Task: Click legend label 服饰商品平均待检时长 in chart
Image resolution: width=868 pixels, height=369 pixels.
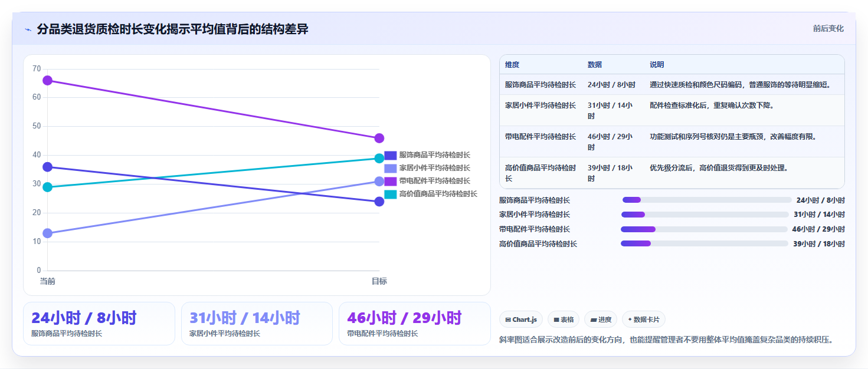Action: (x=435, y=155)
